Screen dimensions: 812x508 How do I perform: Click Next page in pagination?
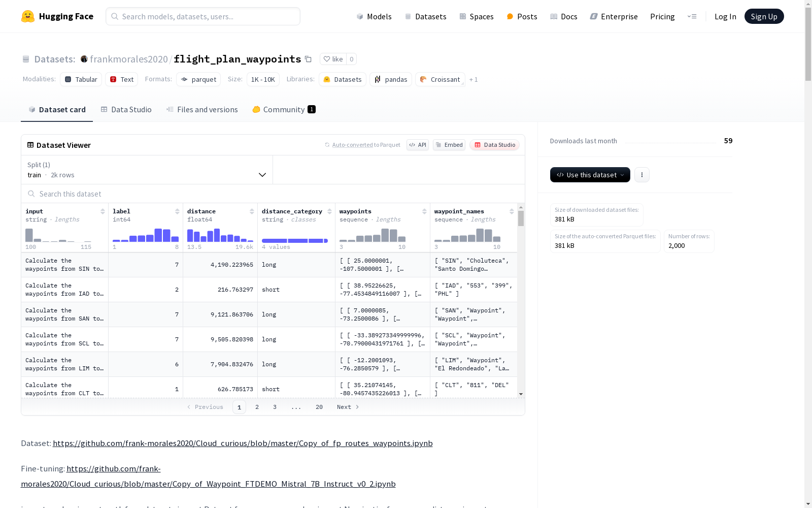click(348, 407)
